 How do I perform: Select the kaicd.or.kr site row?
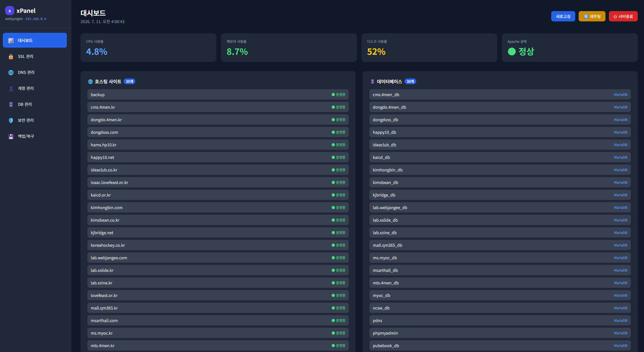(x=218, y=195)
